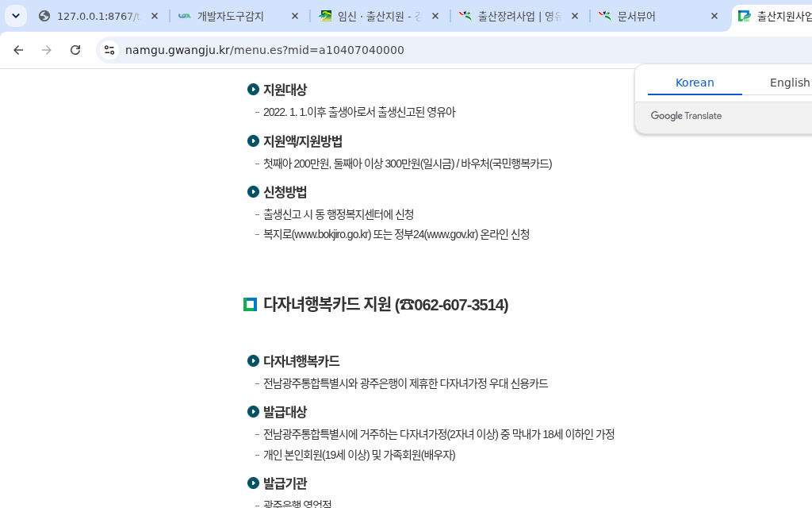
Task: Click the 복지로(www.bokjiro.go.kr) online application line
Action: coord(396,234)
